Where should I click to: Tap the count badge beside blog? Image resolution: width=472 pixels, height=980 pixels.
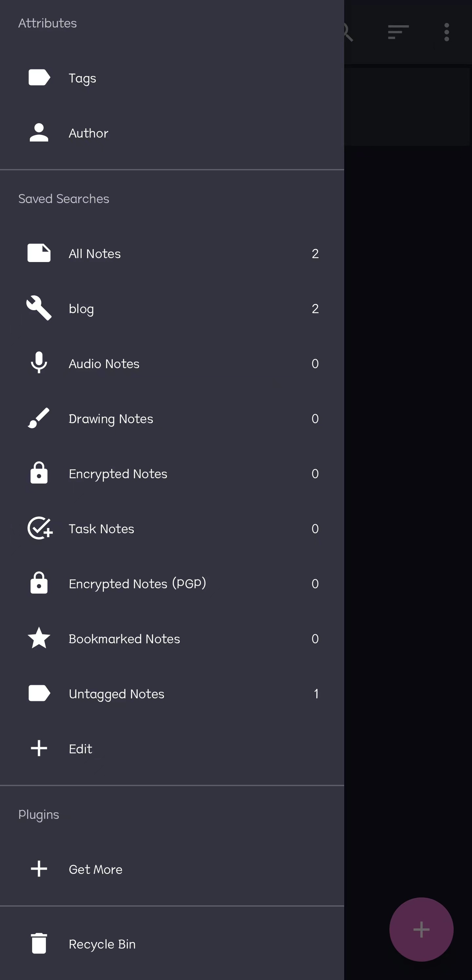[315, 309]
